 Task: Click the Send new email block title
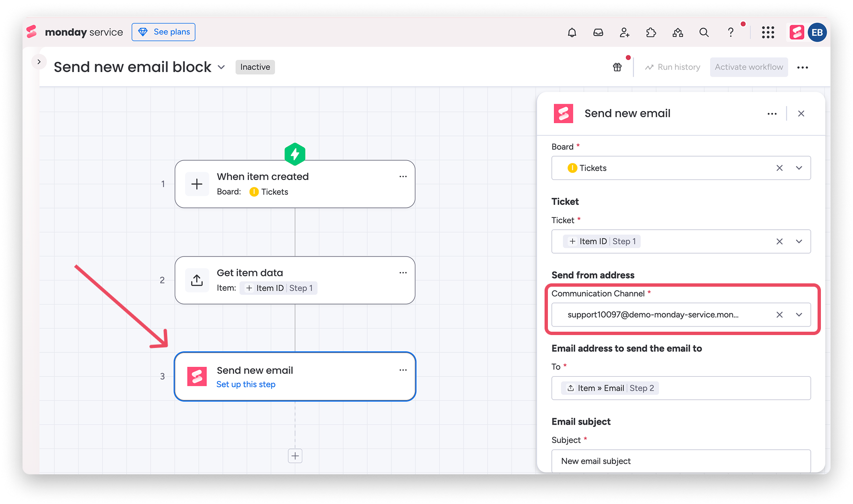(x=133, y=67)
